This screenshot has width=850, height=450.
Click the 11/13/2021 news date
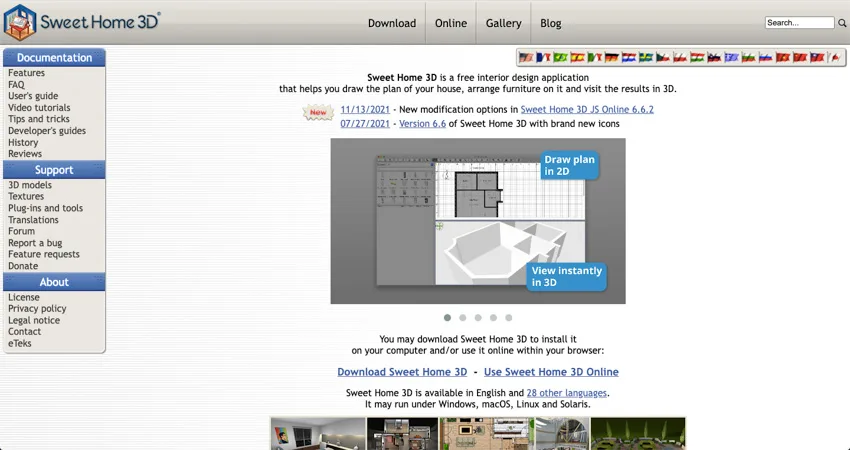click(x=365, y=110)
